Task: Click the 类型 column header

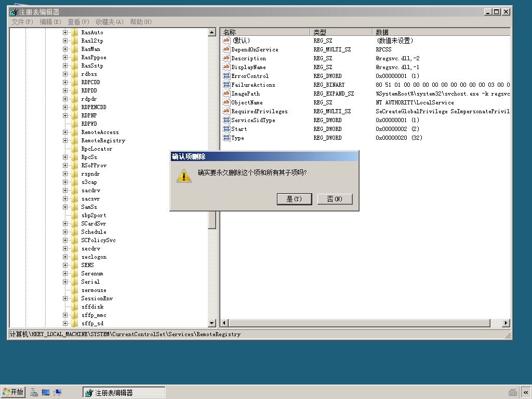Action: tap(341, 32)
